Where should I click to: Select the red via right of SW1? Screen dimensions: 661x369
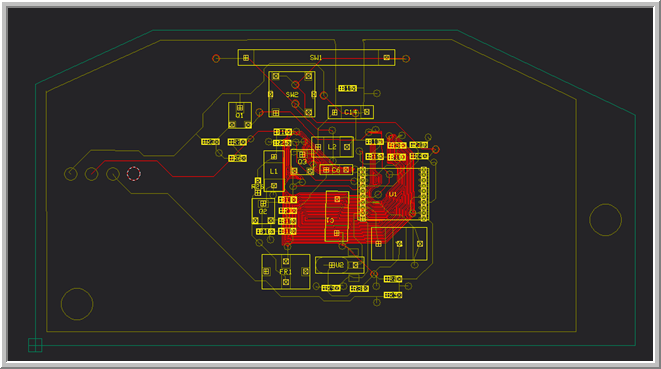coord(406,59)
